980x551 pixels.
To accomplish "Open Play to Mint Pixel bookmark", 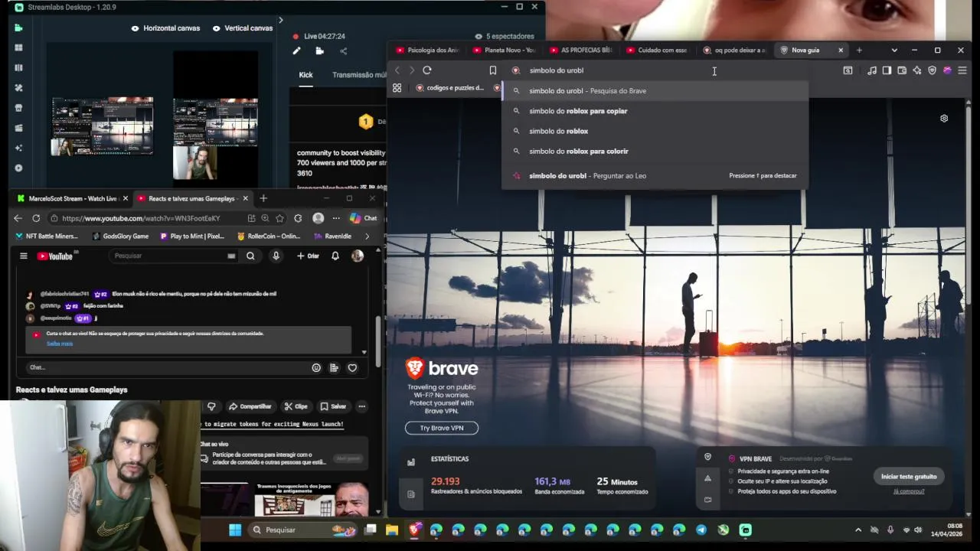I will pyautogui.click(x=191, y=236).
